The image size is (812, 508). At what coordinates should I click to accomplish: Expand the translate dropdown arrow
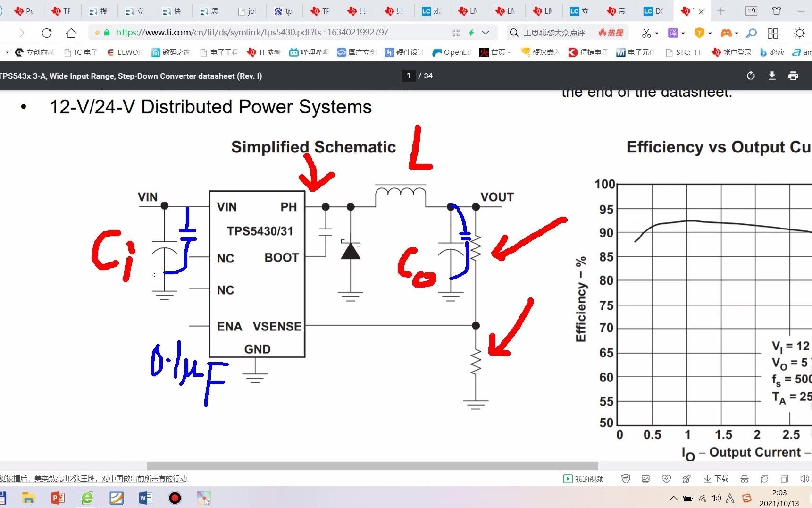point(683,34)
